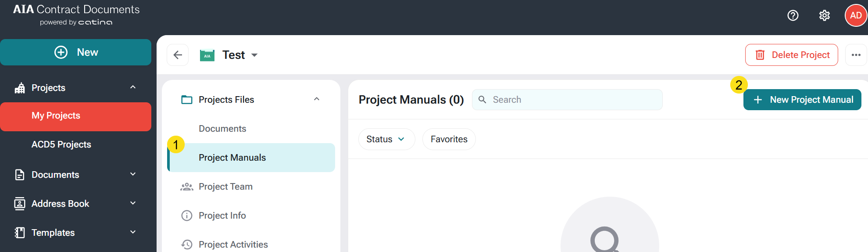Click the Project Team people icon
The height and width of the screenshot is (252, 868).
(187, 187)
